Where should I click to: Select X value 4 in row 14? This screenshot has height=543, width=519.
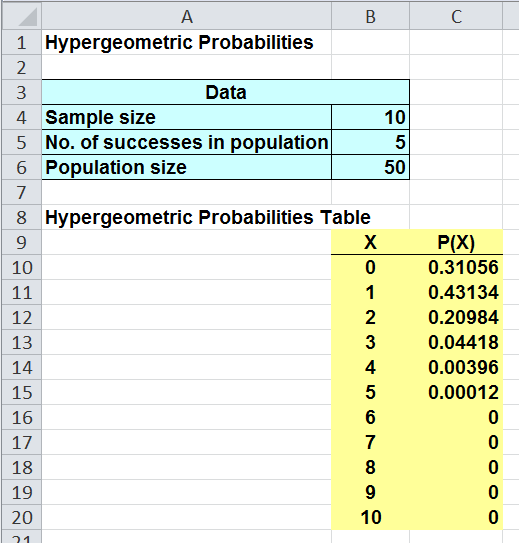(x=370, y=367)
